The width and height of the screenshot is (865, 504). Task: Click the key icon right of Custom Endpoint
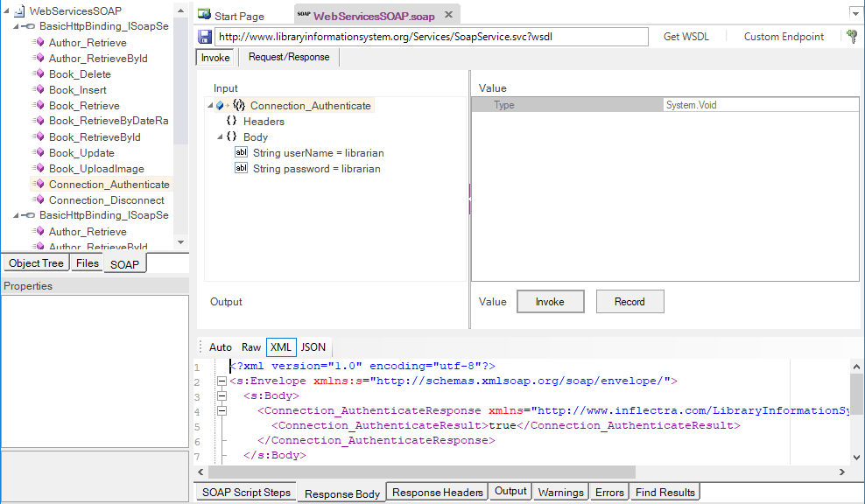tap(851, 36)
